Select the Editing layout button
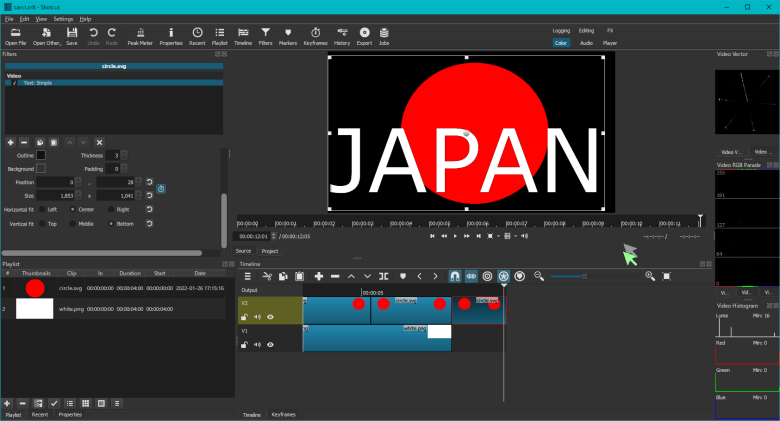The image size is (780, 421). click(x=586, y=31)
